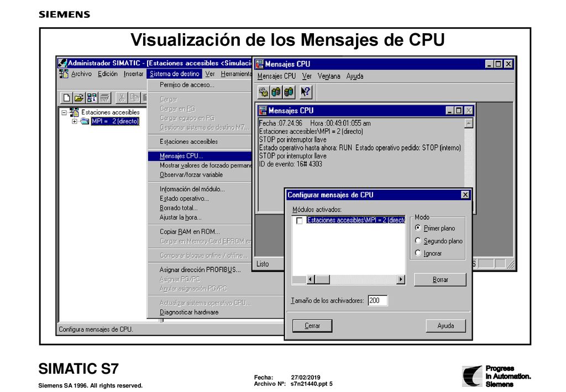Viewport: 566px width, 392px height.
Task: Click the MPI folder icon in the tree
Action: pos(85,121)
